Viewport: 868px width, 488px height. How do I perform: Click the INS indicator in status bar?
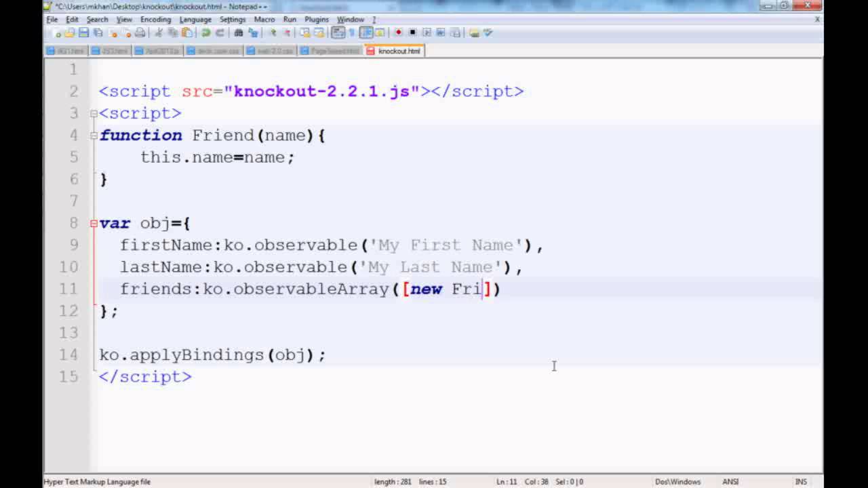click(801, 482)
